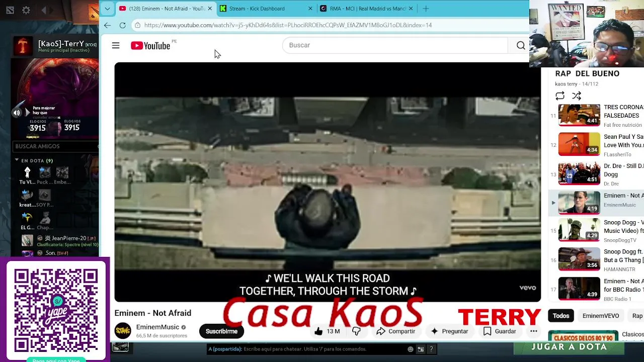Open the browser tab search dropdown arrow
The height and width of the screenshot is (362, 644).
(x=107, y=9)
